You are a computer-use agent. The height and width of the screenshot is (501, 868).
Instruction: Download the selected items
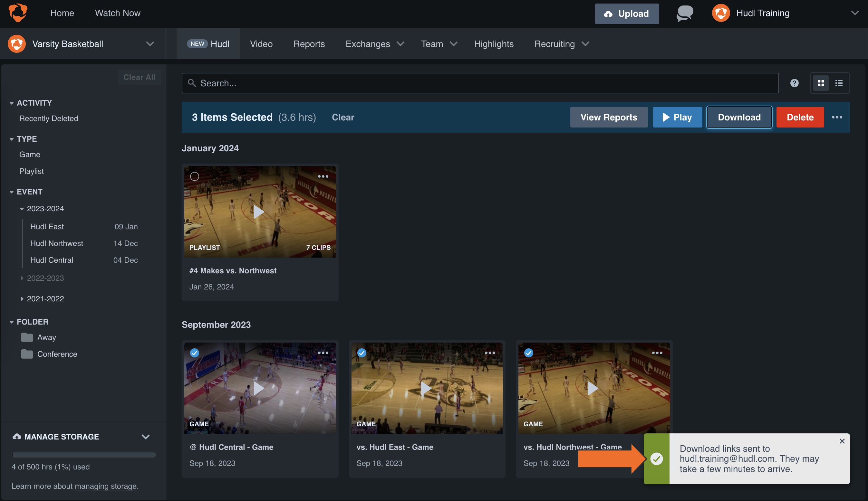point(739,117)
